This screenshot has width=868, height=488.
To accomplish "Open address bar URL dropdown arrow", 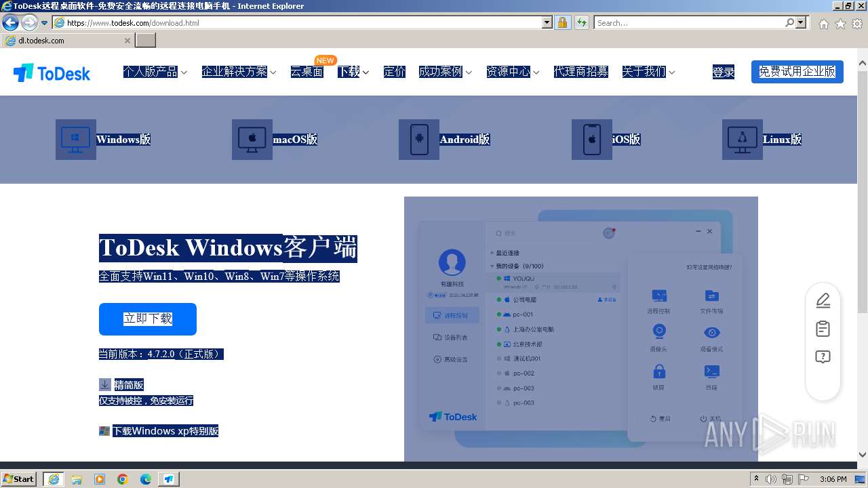I will tap(547, 22).
